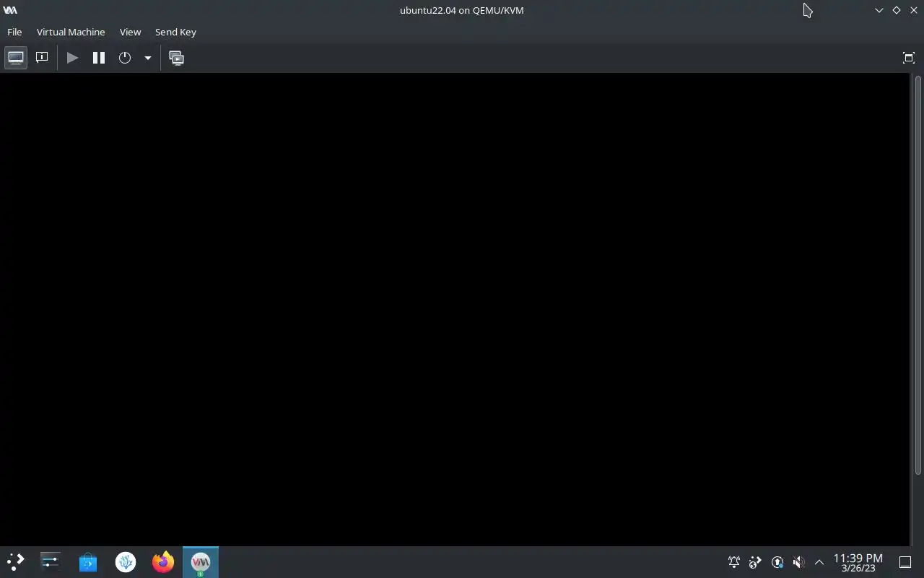
Task: Minimize the ubuntu22.04 window
Action: 879,10
